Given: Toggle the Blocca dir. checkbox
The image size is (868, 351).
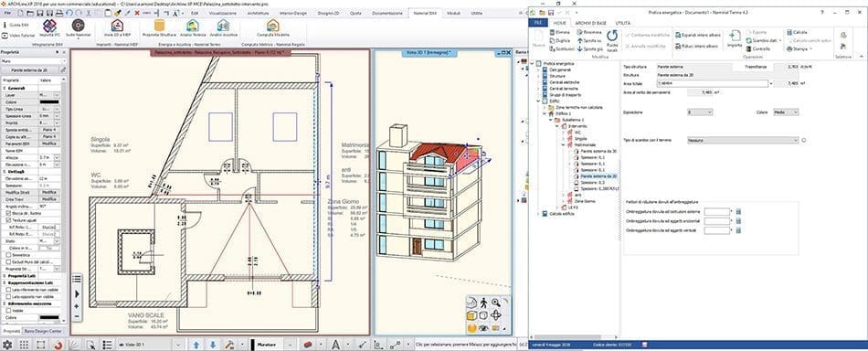Looking at the screenshot, I should click(x=7, y=213).
